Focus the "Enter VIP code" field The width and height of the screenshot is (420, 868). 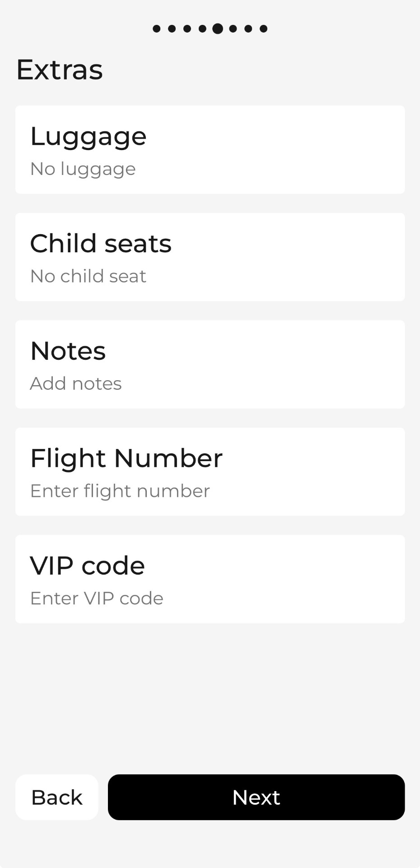point(97,599)
